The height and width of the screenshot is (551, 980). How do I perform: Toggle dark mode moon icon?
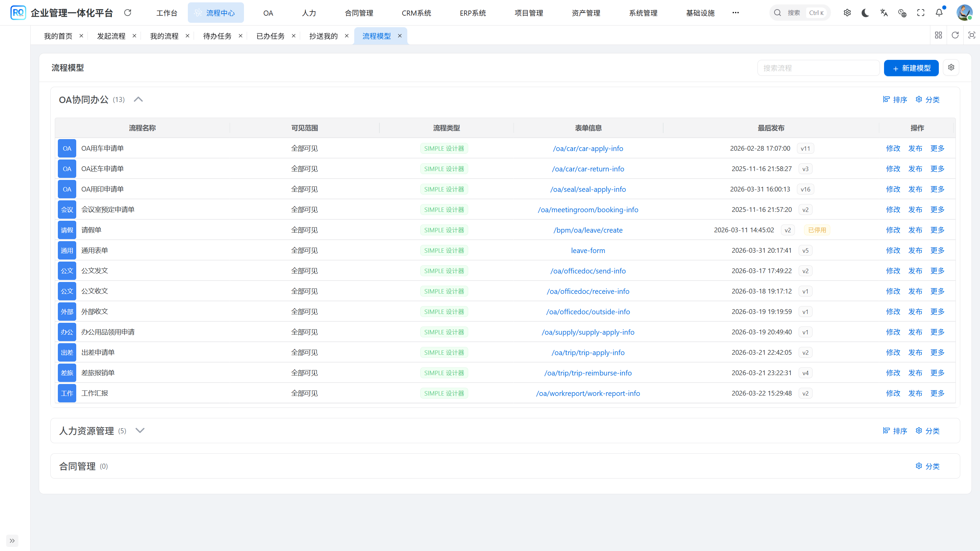tap(865, 13)
